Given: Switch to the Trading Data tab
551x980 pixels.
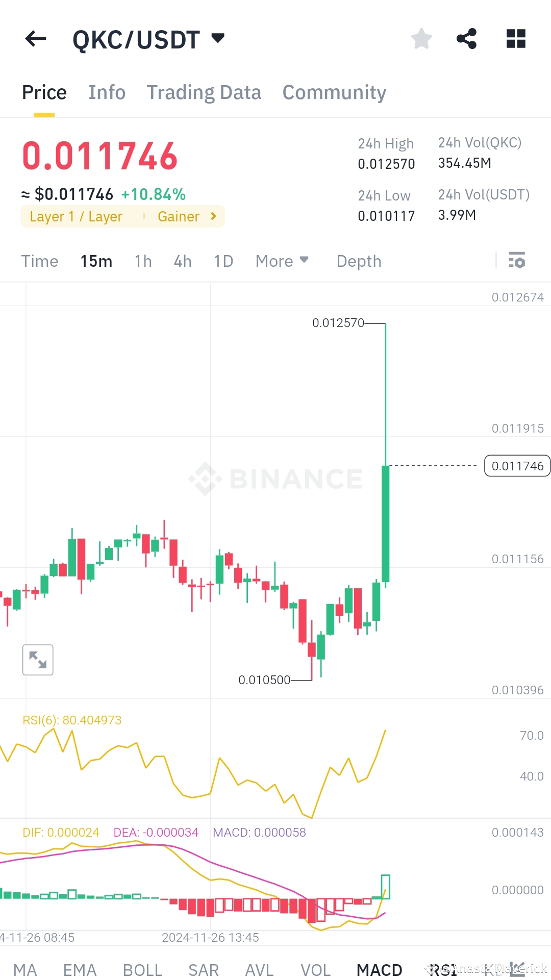Looking at the screenshot, I should click(x=204, y=92).
